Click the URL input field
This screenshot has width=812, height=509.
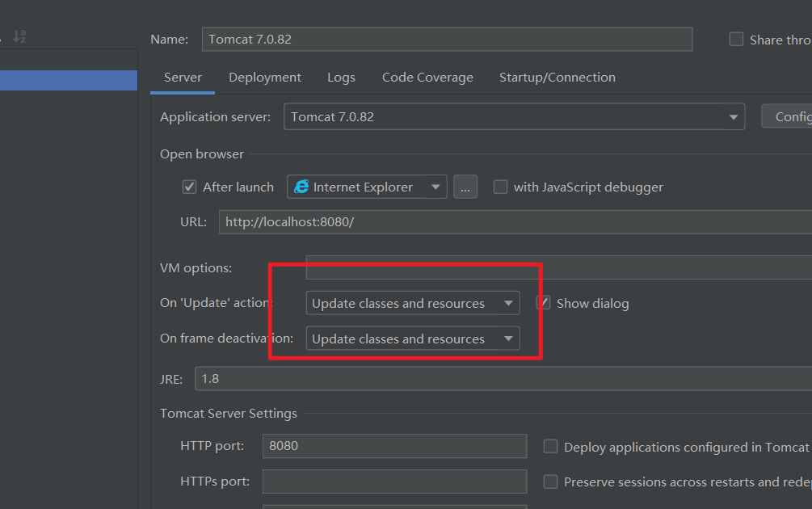[515, 222]
